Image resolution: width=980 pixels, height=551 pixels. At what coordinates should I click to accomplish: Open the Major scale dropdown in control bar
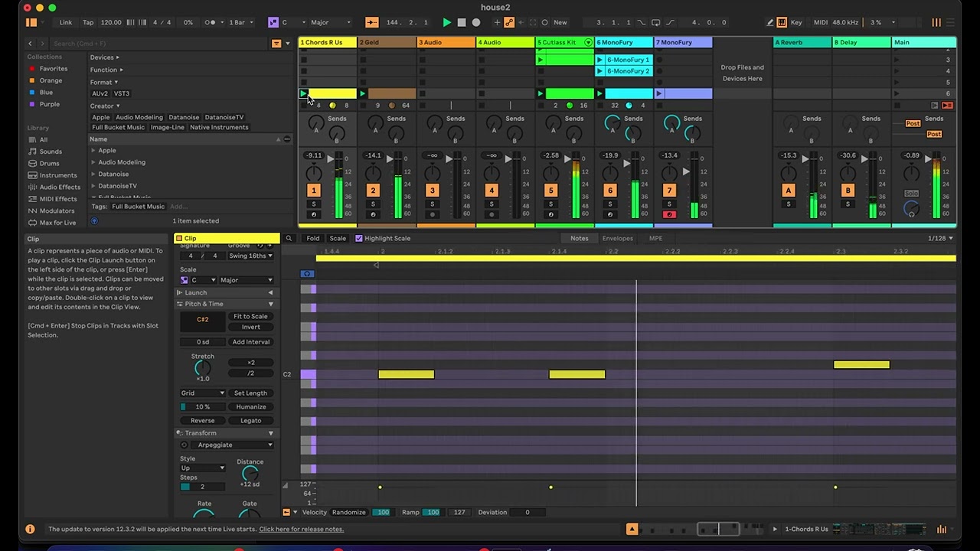331,22
